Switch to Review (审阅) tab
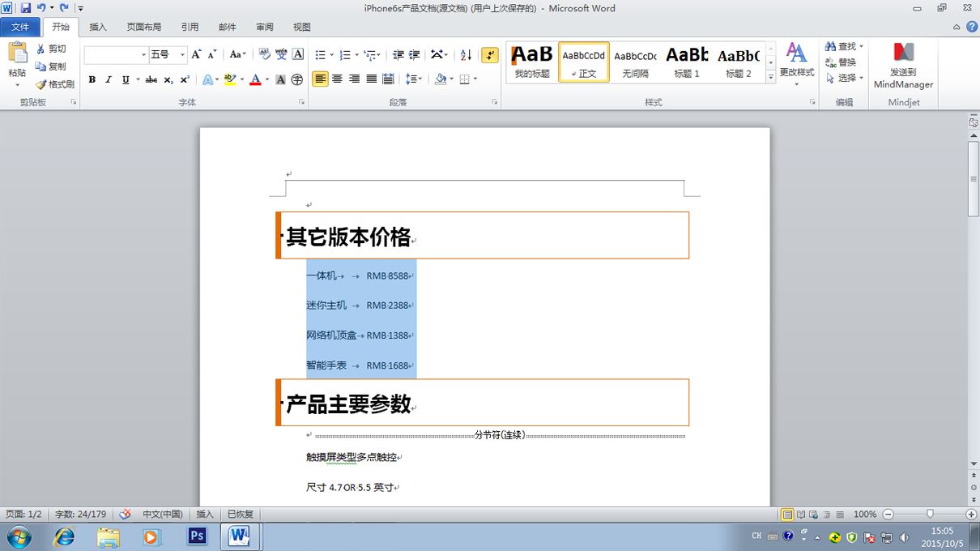Image resolution: width=980 pixels, height=551 pixels. point(265,27)
